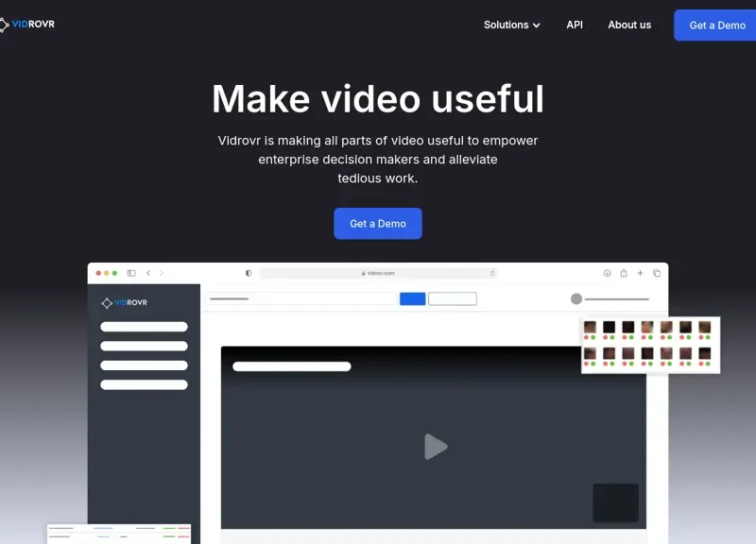Select the API menu item
The height and width of the screenshot is (544, 756).
(x=574, y=25)
